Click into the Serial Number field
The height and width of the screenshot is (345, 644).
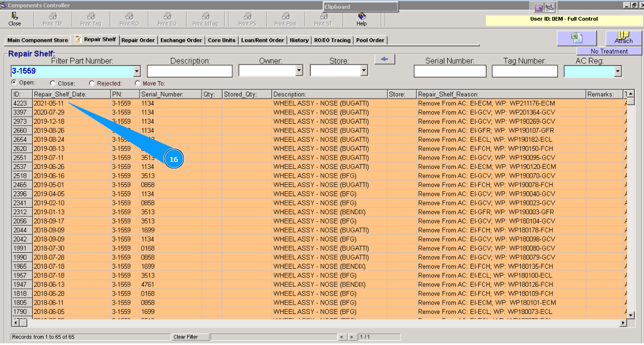[450, 71]
